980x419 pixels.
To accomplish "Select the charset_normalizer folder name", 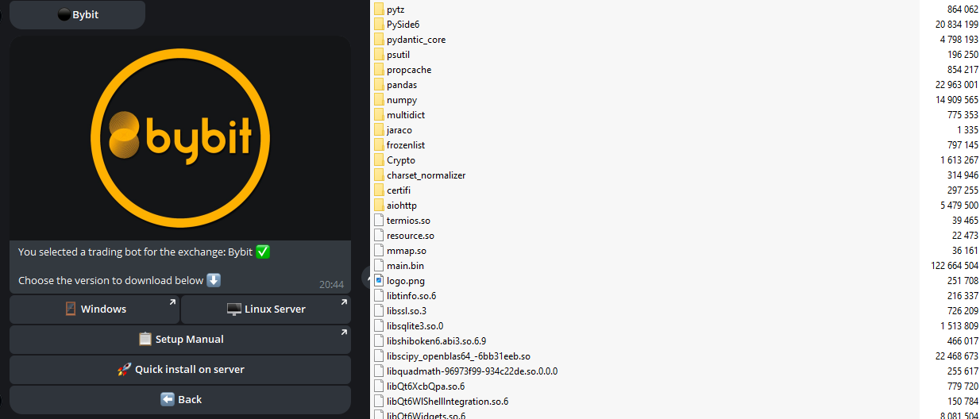I will 426,175.
